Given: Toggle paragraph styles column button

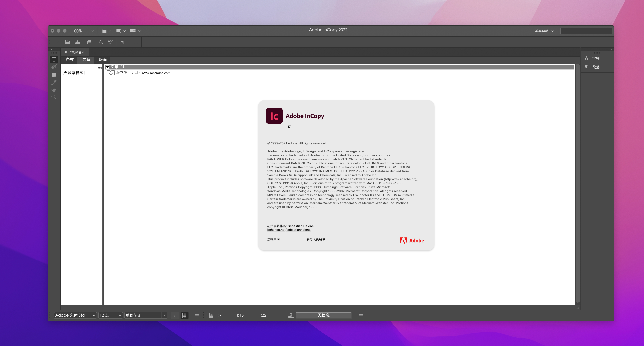Looking at the screenshot, I should pyautogui.click(x=184, y=315).
